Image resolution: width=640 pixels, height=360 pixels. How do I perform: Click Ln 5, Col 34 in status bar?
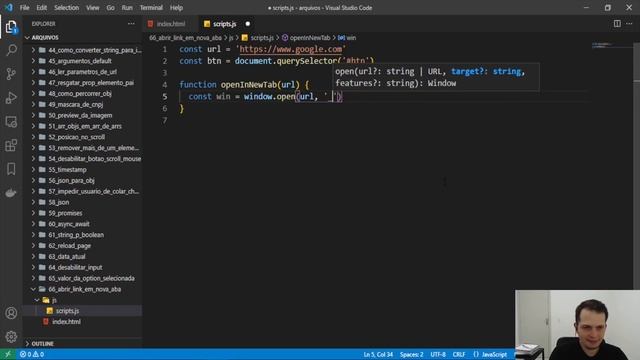(x=378, y=354)
